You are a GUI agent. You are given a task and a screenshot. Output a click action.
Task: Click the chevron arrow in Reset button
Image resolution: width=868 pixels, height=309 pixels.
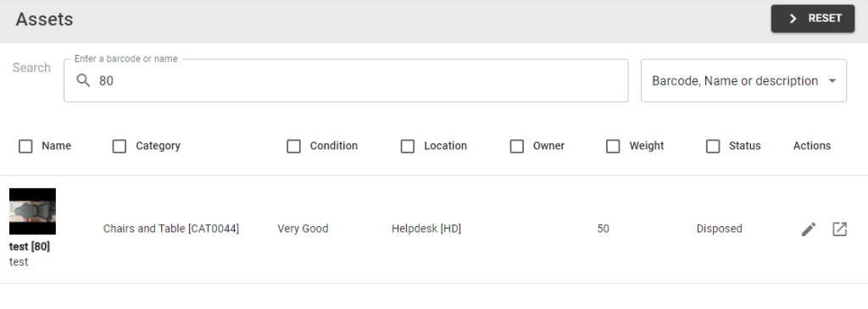point(793,19)
